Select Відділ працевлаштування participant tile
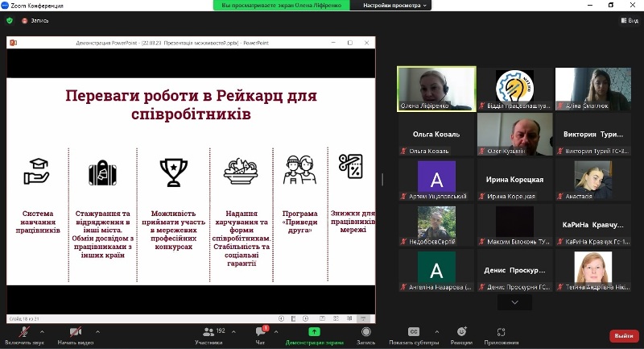Image resolution: width=644 pixels, height=349 pixels. pos(514,89)
